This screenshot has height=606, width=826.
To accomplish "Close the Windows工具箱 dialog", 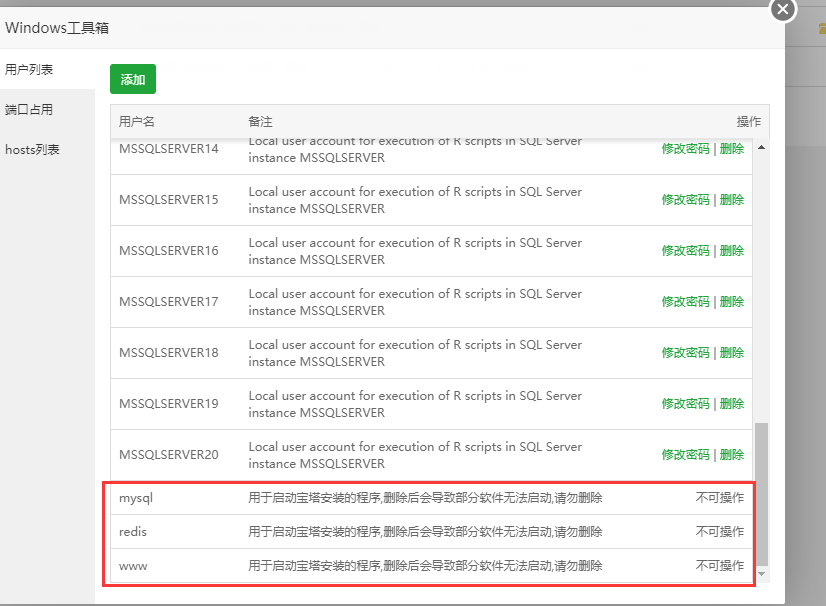I will pyautogui.click(x=783, y=9).
